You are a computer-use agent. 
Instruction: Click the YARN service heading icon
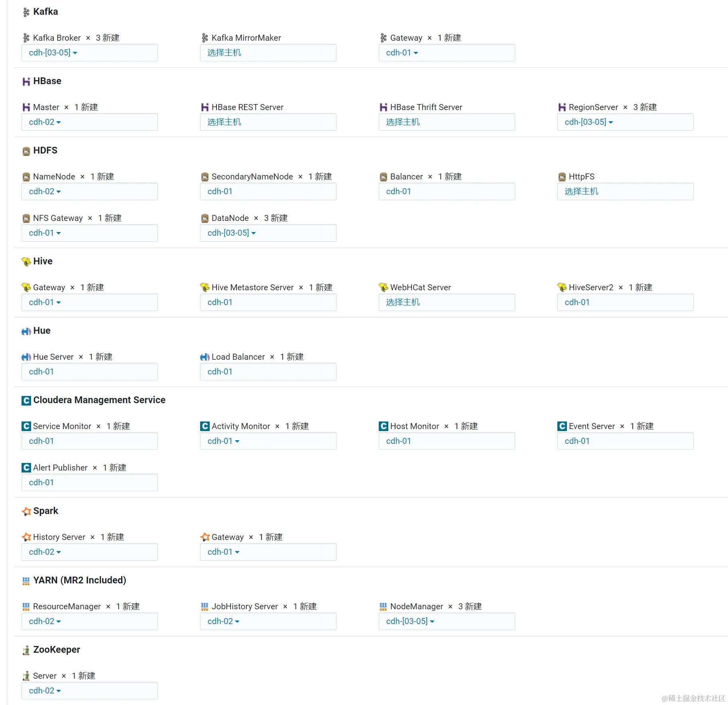(26, 581)
